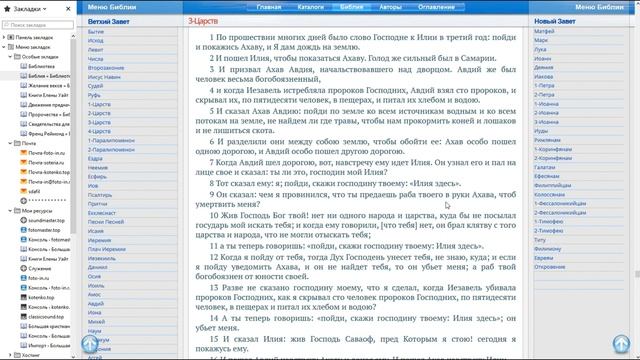Open the book Псалтирь
This screenshot has width=640, height=360.
pyautogui.click(x=100, y=195)
